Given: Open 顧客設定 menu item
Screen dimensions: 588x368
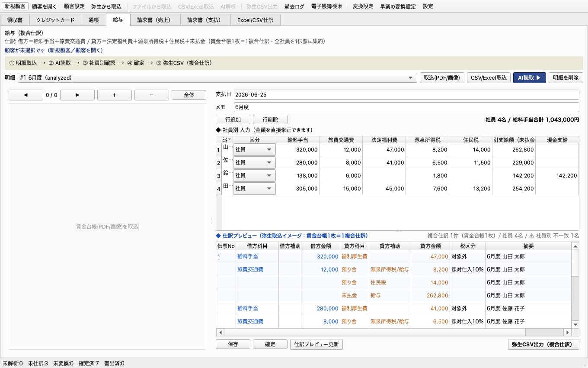Looking at the screenshot, I should point(74,6).
